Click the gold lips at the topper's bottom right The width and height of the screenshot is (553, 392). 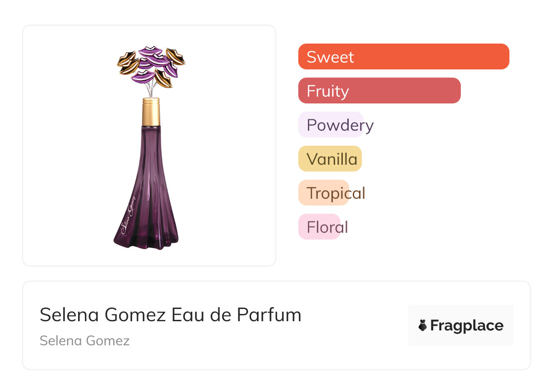(163, 78)
